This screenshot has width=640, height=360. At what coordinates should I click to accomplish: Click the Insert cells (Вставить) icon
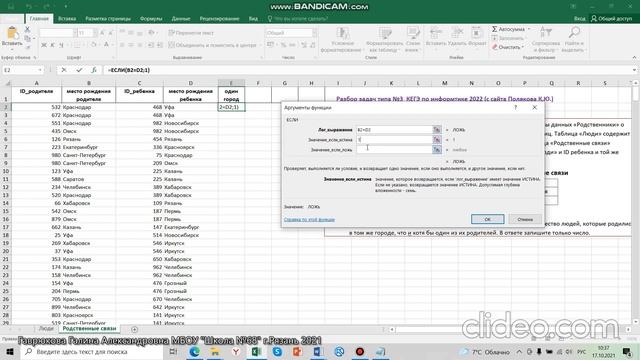[x=436, y=33]
